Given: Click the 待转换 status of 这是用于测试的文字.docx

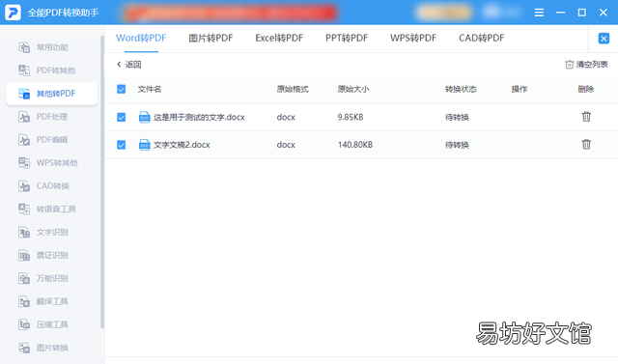Looking at the screenshot, I should [x=457, y=118].
